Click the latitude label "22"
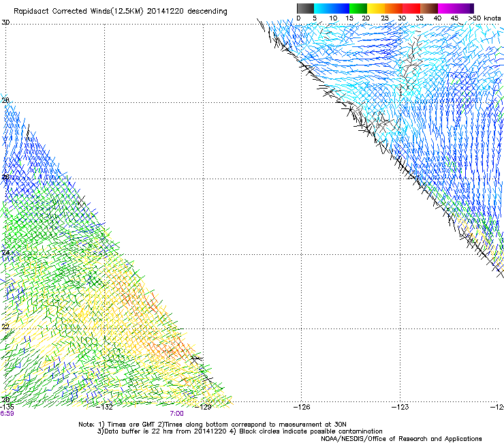The height and width of the screenshot is (443, 504). (5, 326)
